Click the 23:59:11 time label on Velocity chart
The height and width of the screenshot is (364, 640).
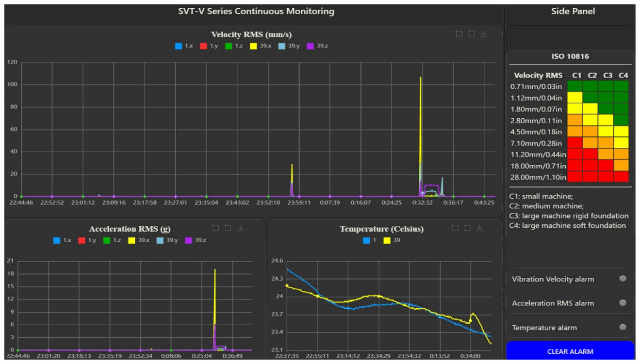299,203
